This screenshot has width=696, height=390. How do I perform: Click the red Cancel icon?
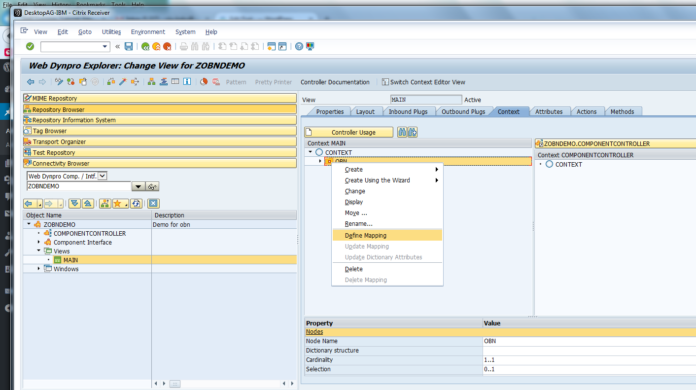167,46
